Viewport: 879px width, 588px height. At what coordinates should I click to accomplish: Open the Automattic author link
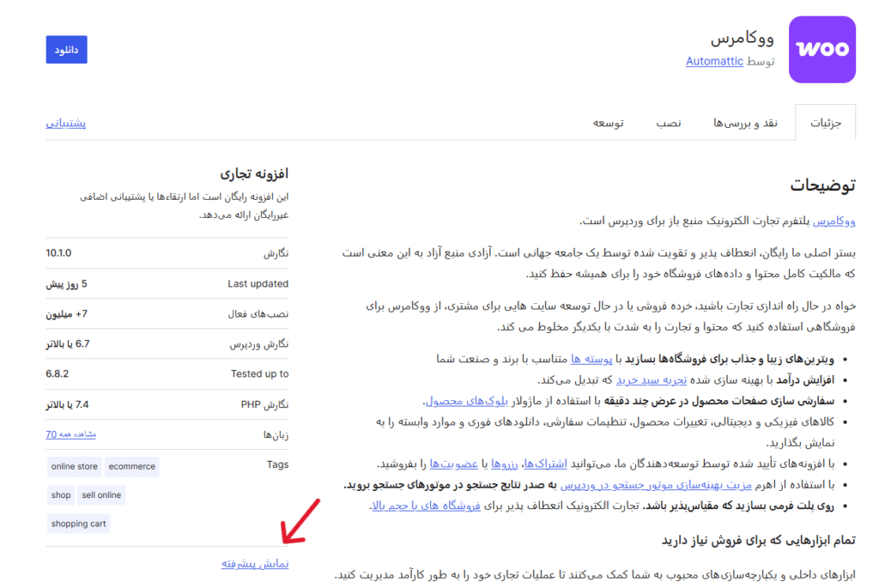pyautogui.click(x=714, y=61)
